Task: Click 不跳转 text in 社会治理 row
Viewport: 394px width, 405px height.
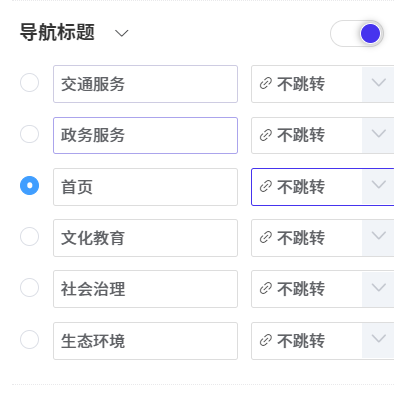Action: tap(301, 289)
